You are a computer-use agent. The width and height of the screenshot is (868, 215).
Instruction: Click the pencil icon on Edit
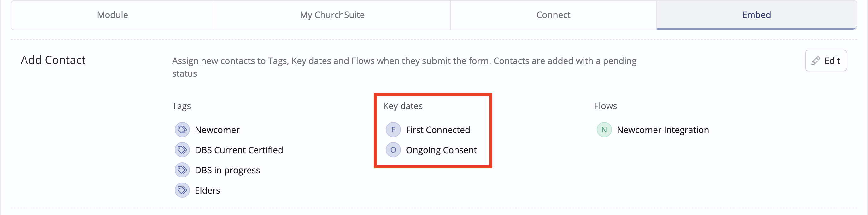(816, 61)
